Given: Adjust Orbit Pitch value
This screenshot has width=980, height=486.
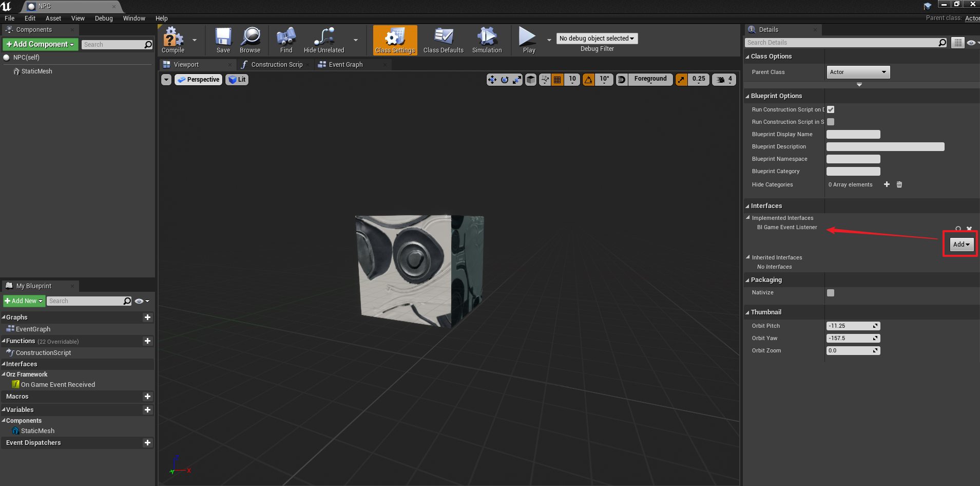Looking at the screenshot, I should coord(853,326).
